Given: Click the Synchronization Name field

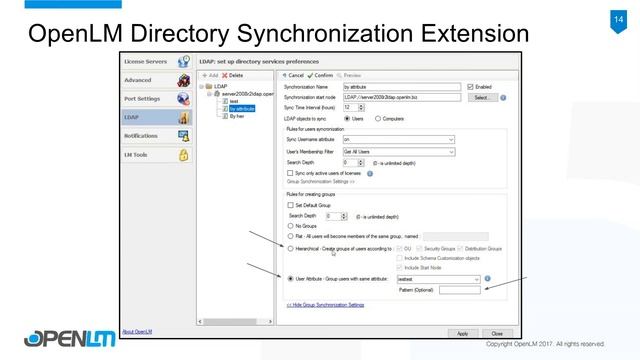Looking at the screenshot, I should [x=402, y=87].
